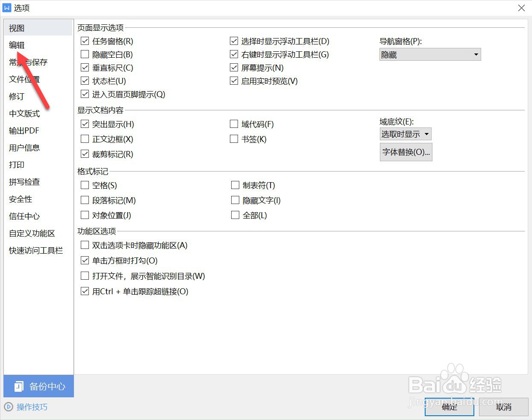Screen dimensions: 532x420
Task: Select 打印 in the sidebar
Action: [16, 165]
